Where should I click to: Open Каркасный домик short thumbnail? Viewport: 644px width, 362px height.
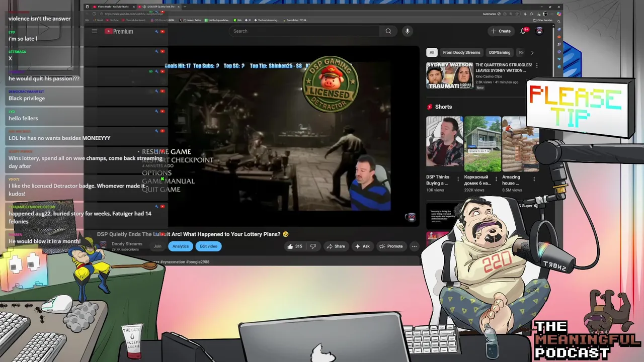tap(482, 144)
